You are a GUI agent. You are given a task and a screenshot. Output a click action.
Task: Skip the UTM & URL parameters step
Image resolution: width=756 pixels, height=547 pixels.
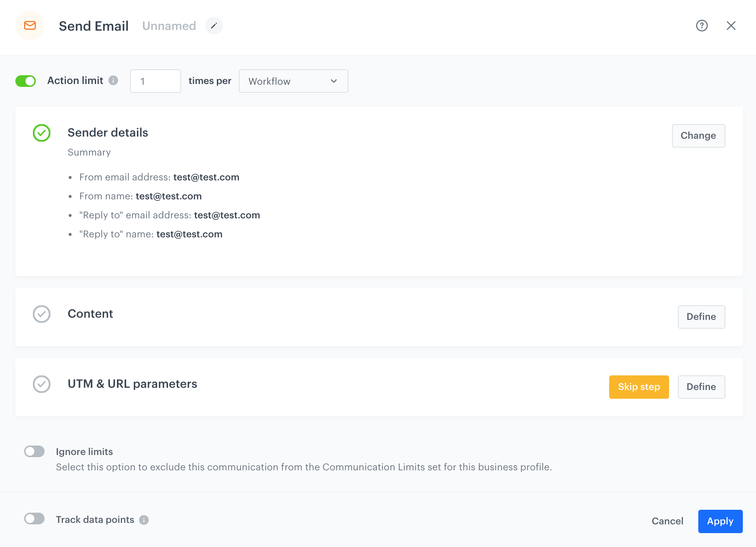pos(638,387)
